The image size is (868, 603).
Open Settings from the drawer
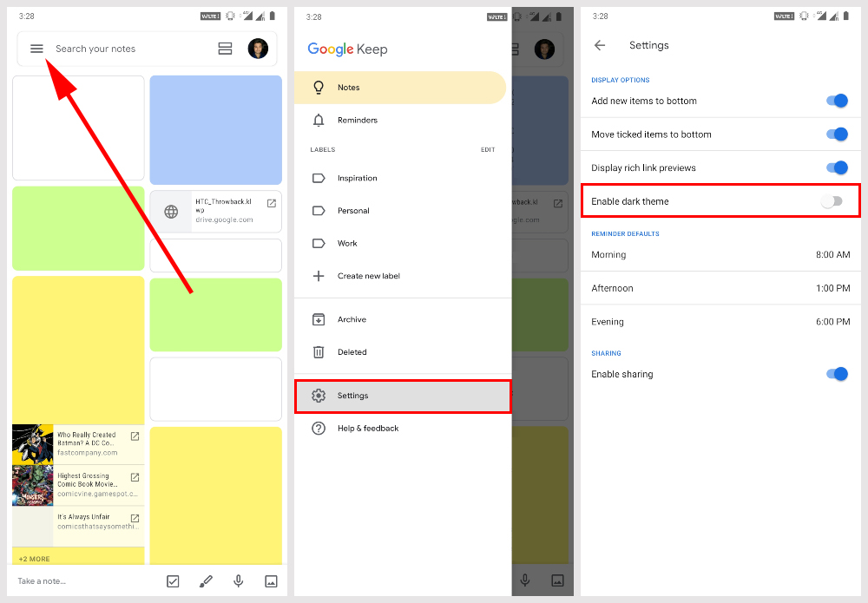click(x=403, y=396)
